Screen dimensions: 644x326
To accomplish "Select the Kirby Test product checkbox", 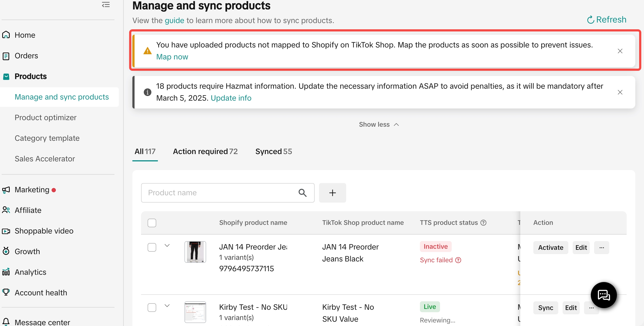I will pos(152,308).
